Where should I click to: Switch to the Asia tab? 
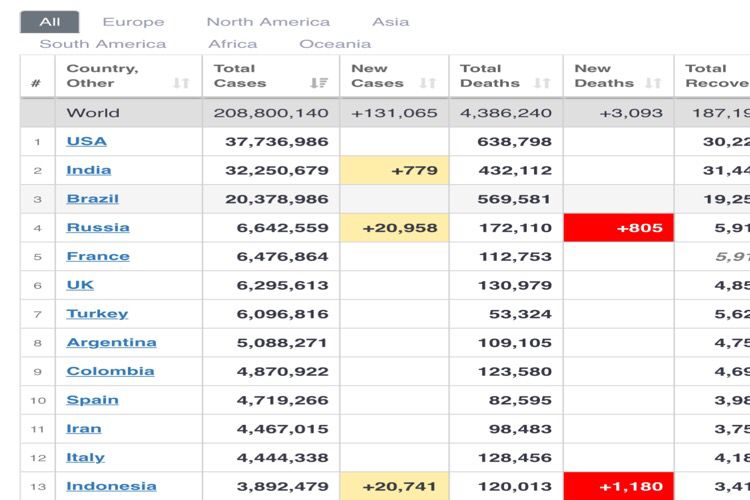coord(391,22)
